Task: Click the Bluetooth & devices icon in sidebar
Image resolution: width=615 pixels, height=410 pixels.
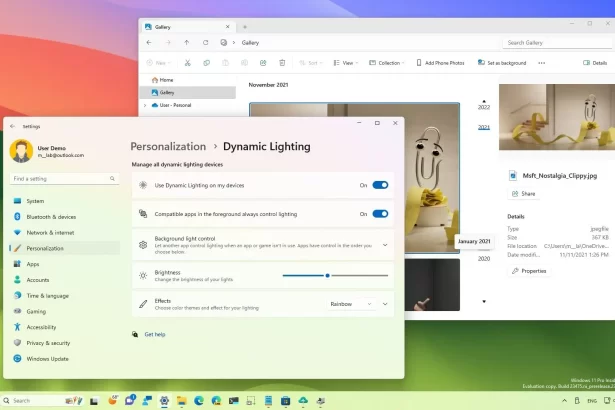Action: [x=16, y=216]
